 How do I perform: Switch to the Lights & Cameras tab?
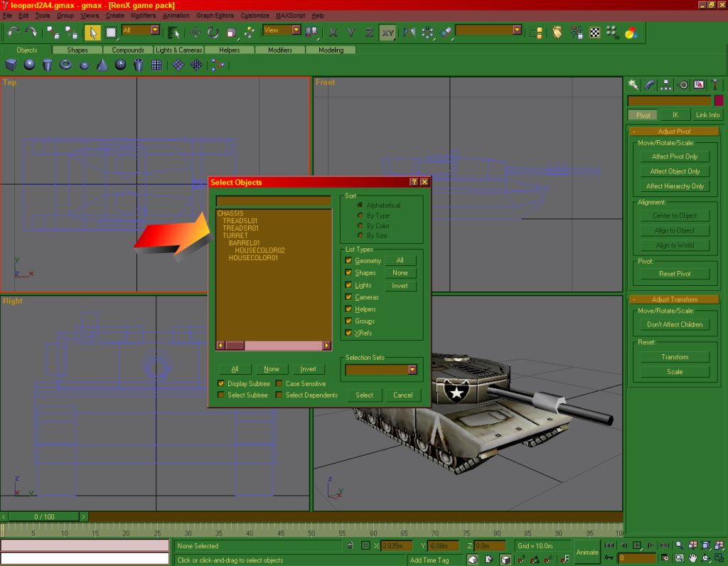[x=179, y=50]
